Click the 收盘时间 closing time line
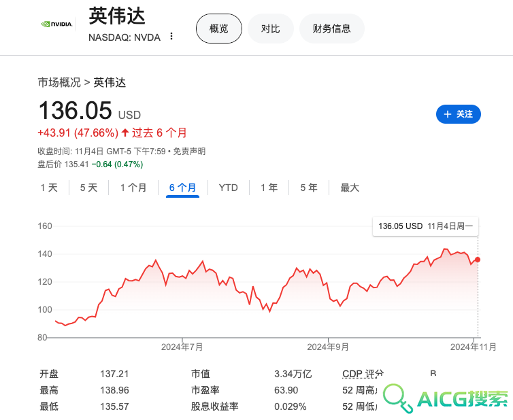This screenshot has height=420, width=513. point(121,152)
